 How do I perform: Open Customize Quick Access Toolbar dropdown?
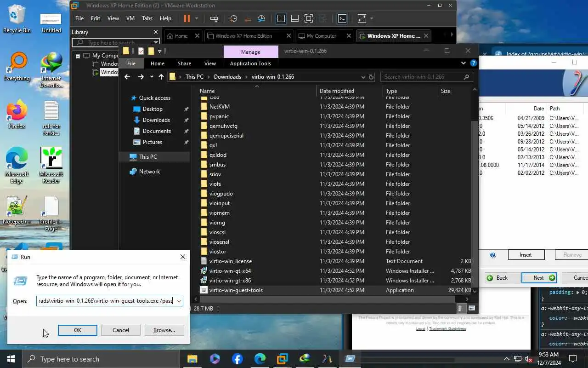tap(159, 51)
